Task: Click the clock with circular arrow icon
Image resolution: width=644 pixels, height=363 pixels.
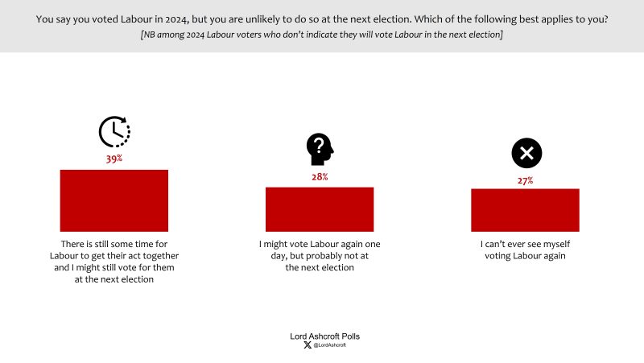Action: pyautogui.click(x=114, y=132)
